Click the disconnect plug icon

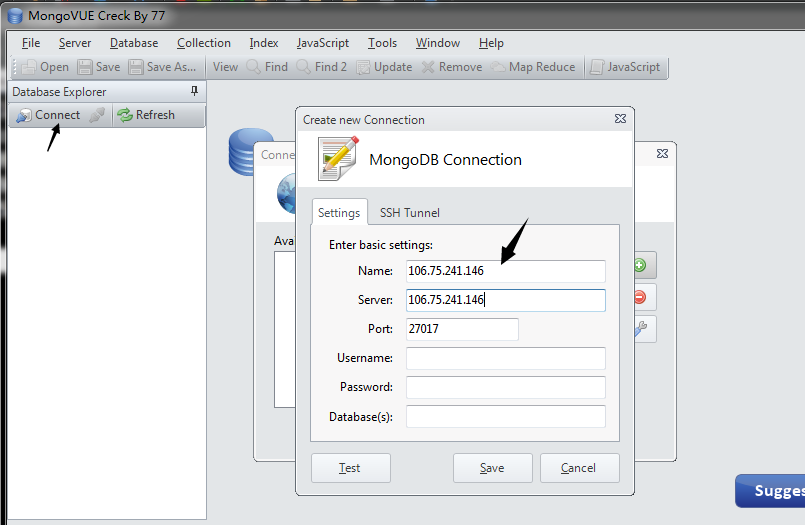(x=97, y=115)
